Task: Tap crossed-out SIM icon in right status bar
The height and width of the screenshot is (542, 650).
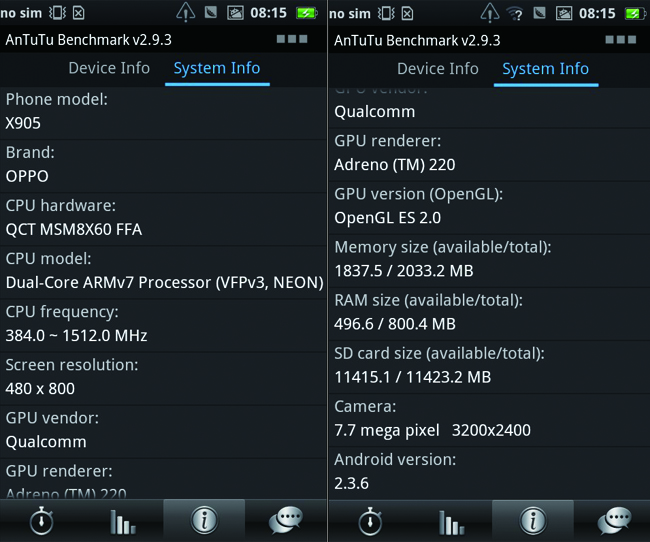Action: 407,13
